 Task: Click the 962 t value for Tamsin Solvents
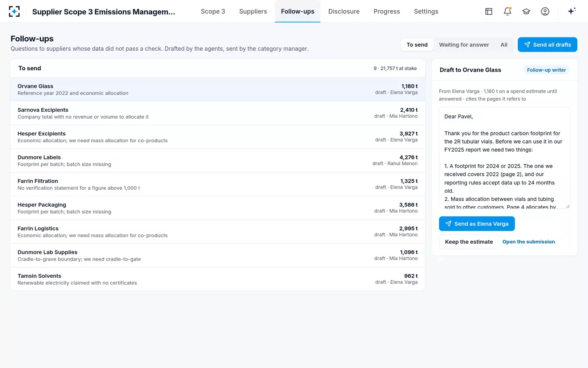coord(411,276)
